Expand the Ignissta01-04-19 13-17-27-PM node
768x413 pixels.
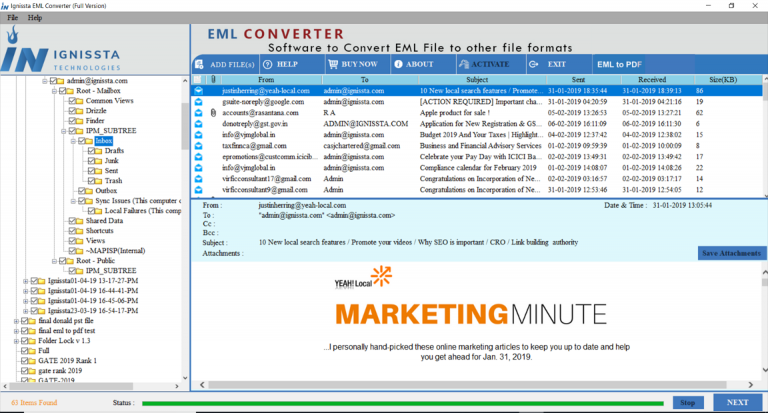(x=25, y=281)
